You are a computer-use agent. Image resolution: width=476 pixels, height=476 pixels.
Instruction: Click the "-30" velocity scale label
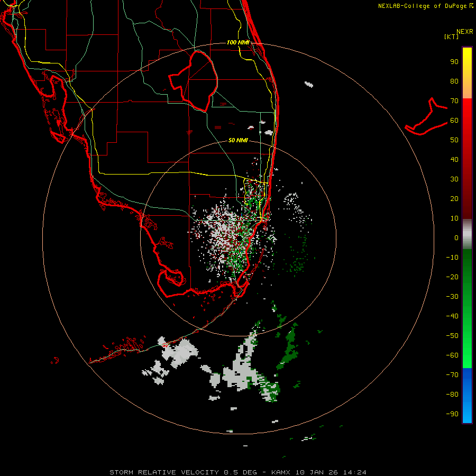coord(452,297)
